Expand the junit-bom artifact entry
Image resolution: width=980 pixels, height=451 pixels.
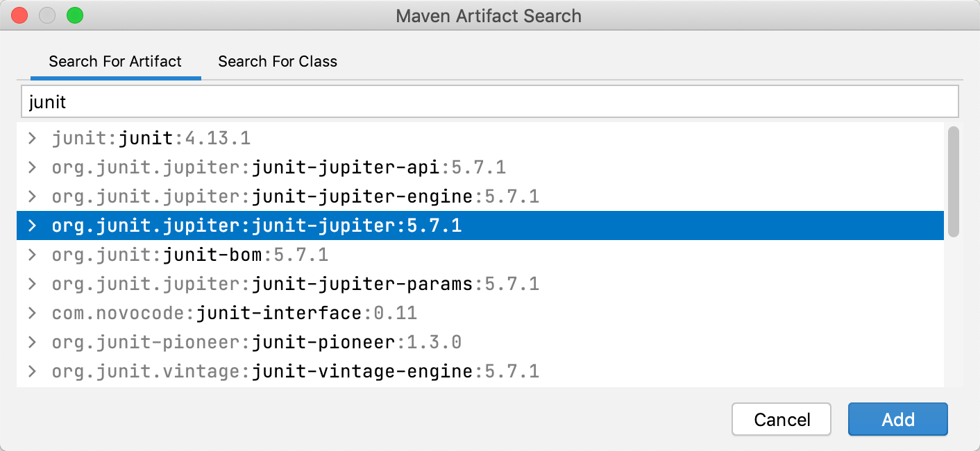click(x=32, y=254)
